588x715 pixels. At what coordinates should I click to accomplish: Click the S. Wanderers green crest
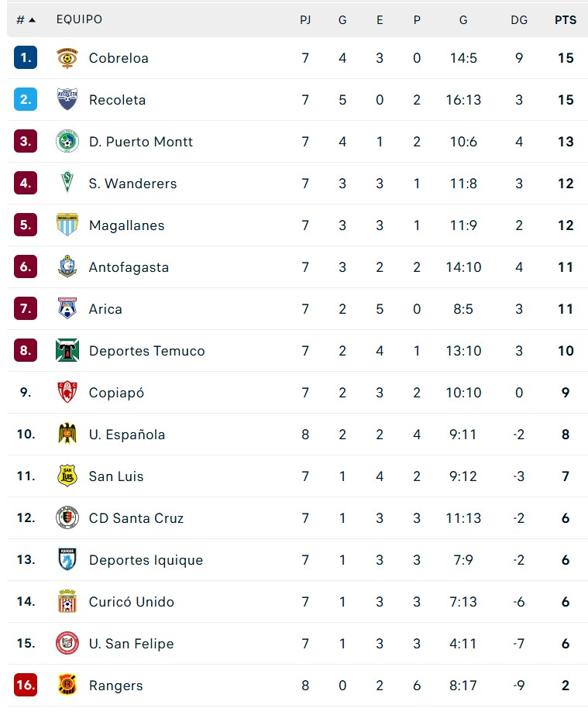click(x=67, y=184)
